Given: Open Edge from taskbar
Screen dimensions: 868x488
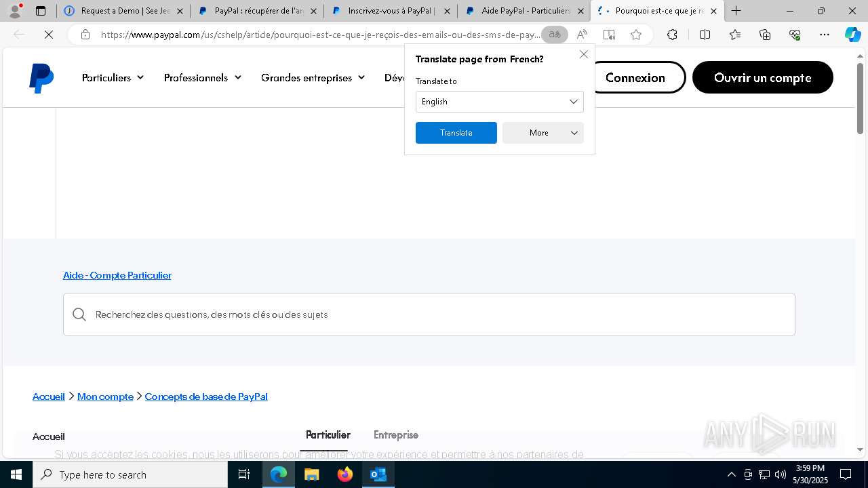Looking at the screenshot, I should point(279,474).
